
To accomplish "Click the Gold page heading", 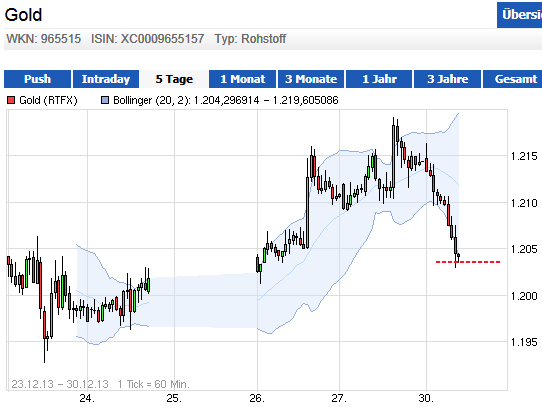I will [23, 15].
